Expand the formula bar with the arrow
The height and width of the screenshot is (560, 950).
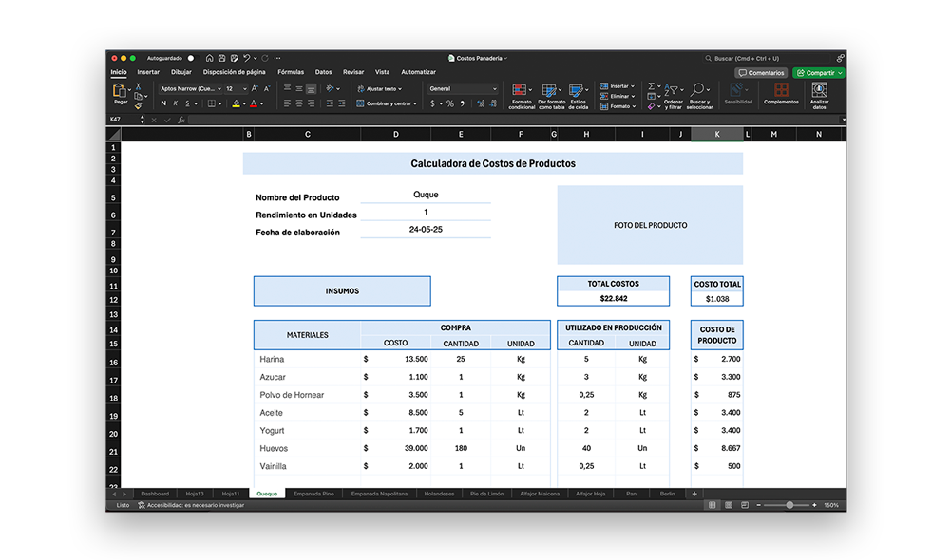[843, 120]
